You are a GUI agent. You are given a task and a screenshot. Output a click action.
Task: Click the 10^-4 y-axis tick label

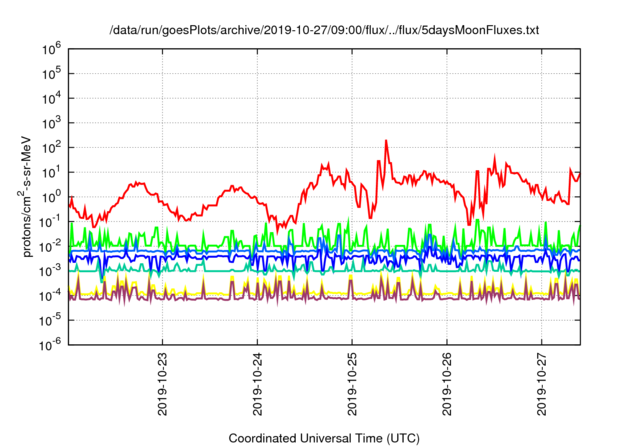50,295
